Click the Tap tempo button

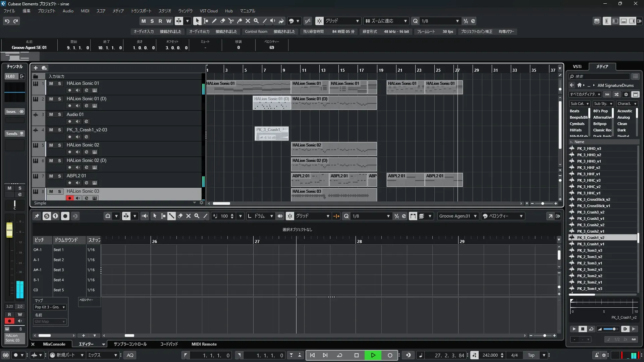[531, 355]
